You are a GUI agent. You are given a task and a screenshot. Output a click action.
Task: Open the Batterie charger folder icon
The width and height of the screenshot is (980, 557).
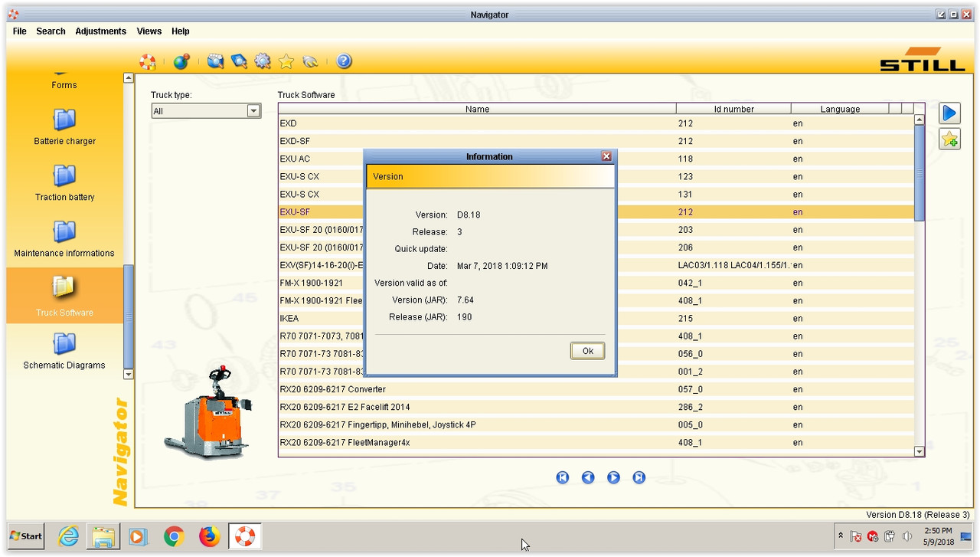[64, 120]
